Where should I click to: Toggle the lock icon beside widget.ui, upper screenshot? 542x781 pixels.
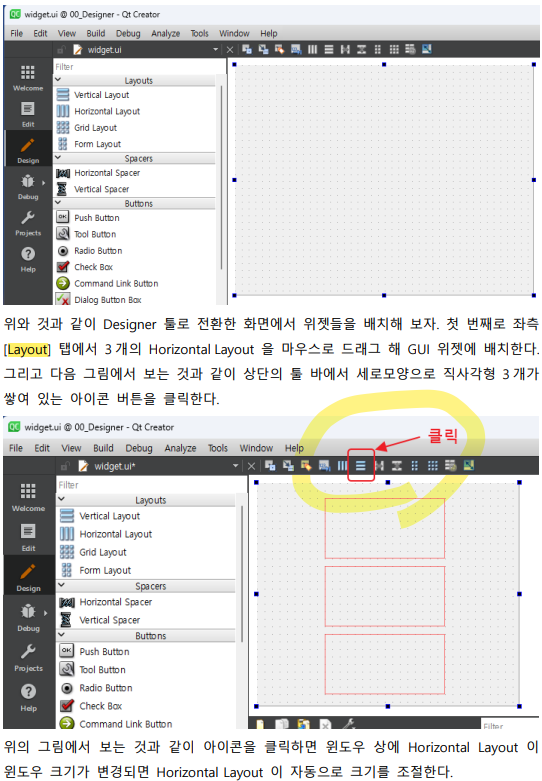61,49
